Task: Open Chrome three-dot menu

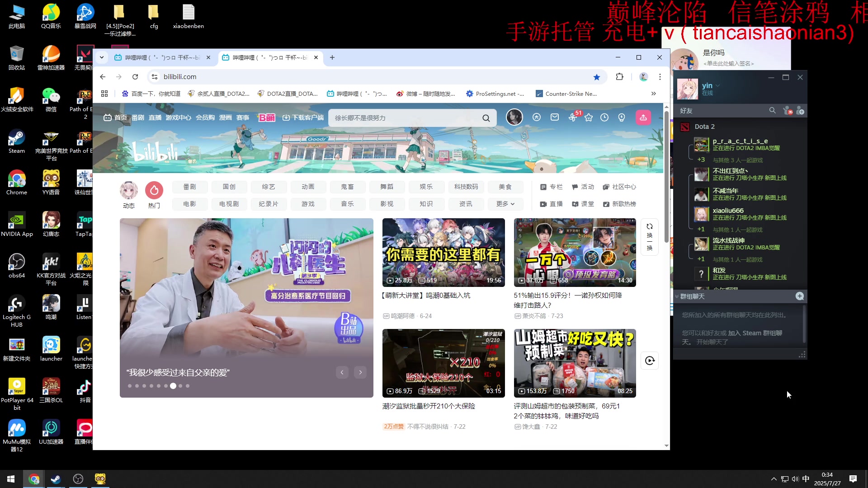Action: tap(660, 77)
